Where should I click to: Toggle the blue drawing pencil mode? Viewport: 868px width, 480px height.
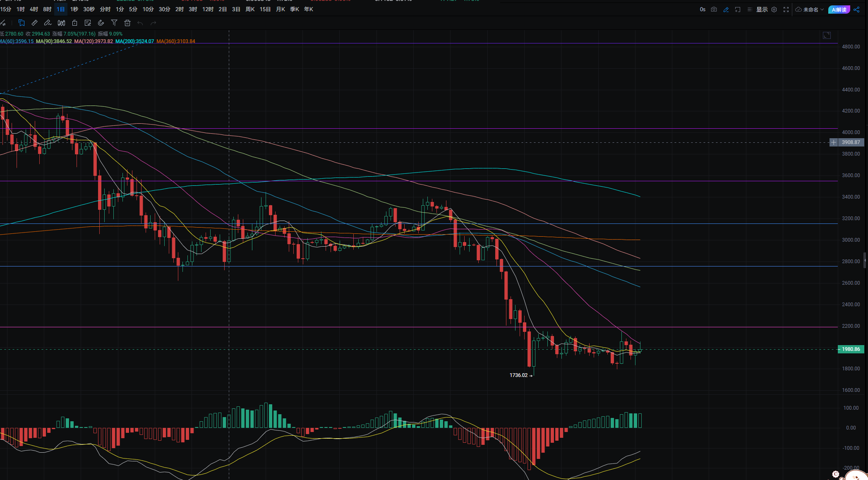click(x=726, y=10)
